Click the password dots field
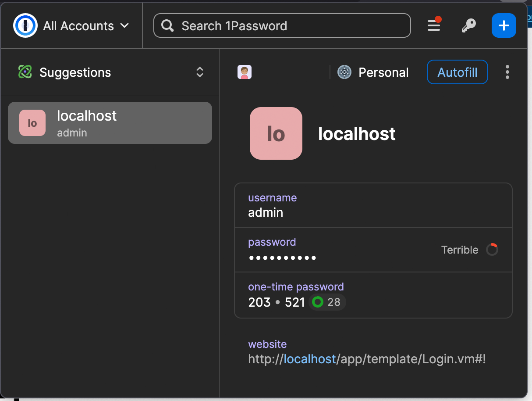 (x=282, y=257)
